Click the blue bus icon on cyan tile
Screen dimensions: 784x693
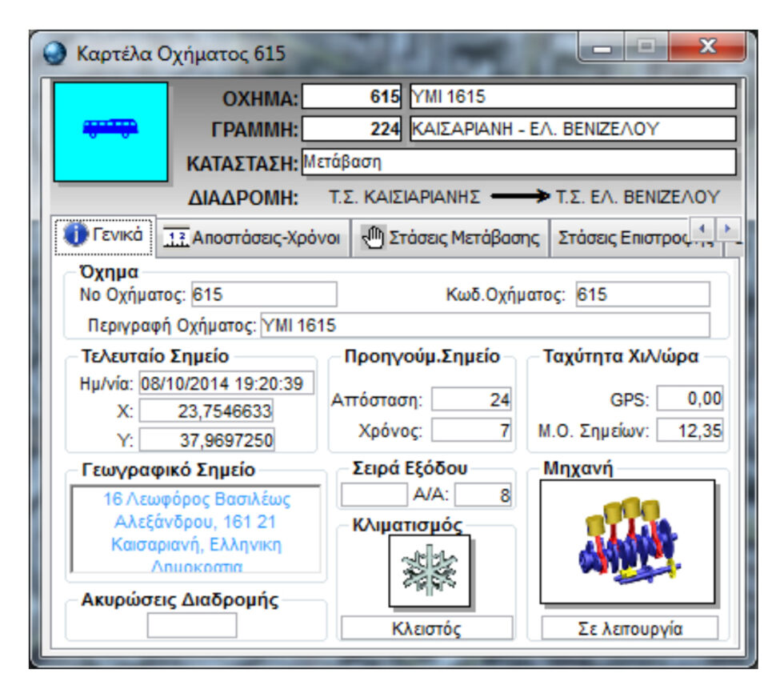click(110, 128)
